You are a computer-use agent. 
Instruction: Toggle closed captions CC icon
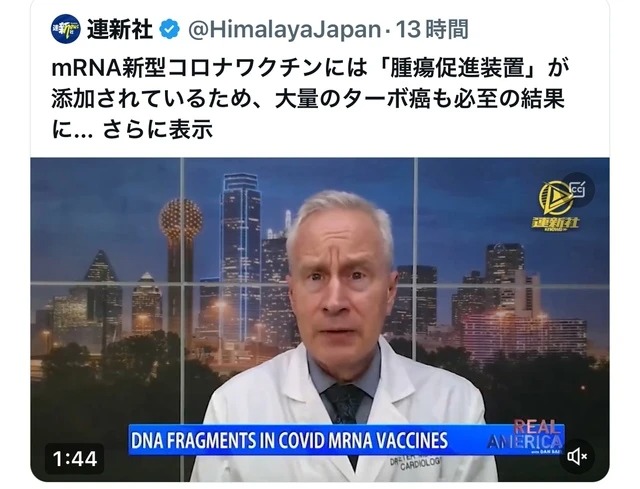point(578,189)
